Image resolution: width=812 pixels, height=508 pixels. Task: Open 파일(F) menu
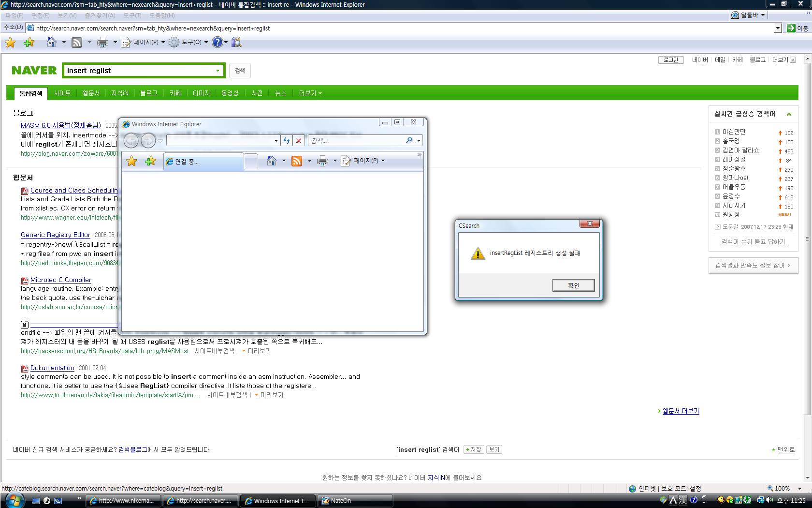click(x=14, y=15)
